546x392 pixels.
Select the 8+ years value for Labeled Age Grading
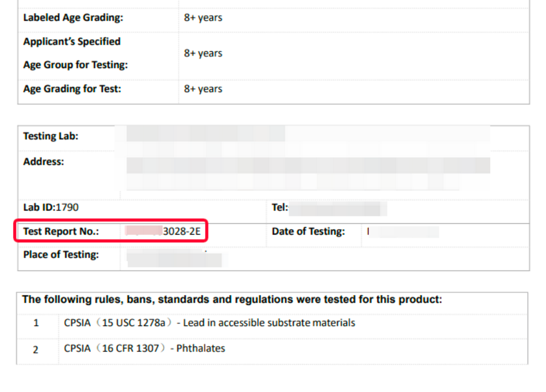pyautogui.click(x=203, y=17)
